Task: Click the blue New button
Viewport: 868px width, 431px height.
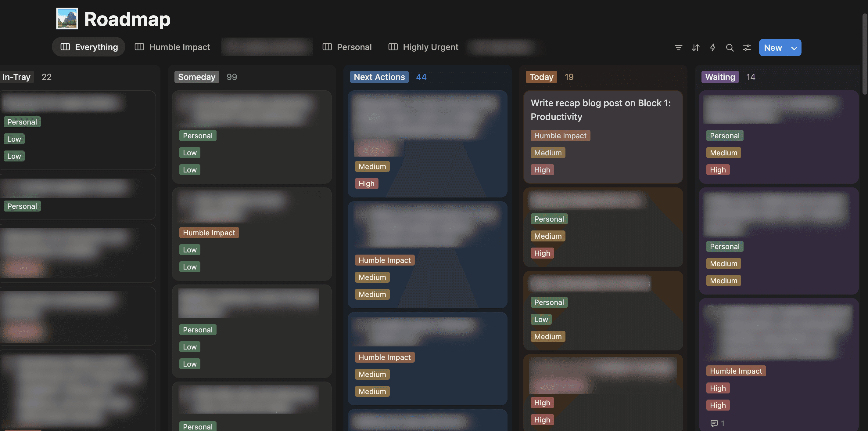Action: [773, 48]
